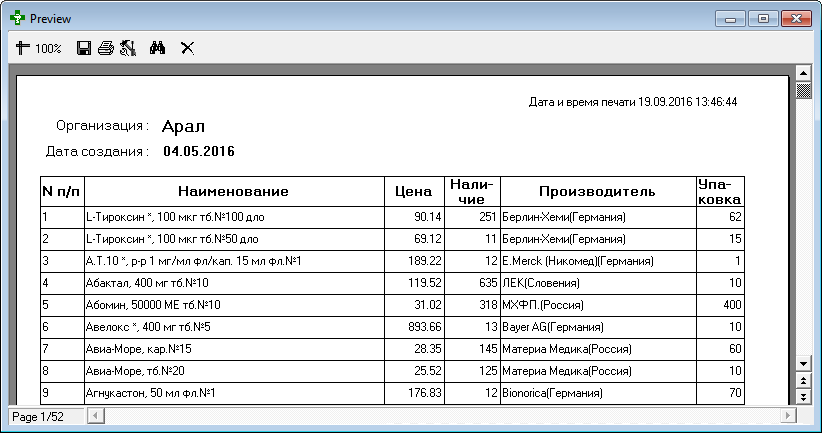This screenshot has height=433, width=822.
Task: Go to next page with double-down arrow
Action: click(802, 397)
